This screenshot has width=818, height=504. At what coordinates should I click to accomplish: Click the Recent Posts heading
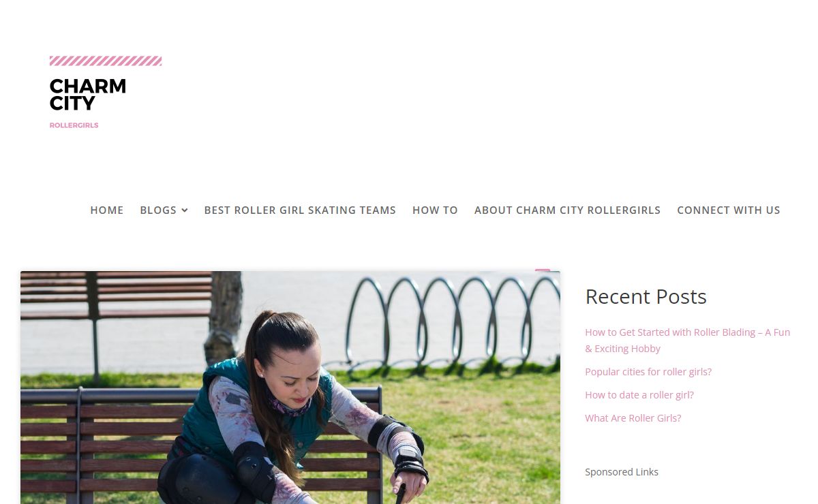[x=646, y=296]
